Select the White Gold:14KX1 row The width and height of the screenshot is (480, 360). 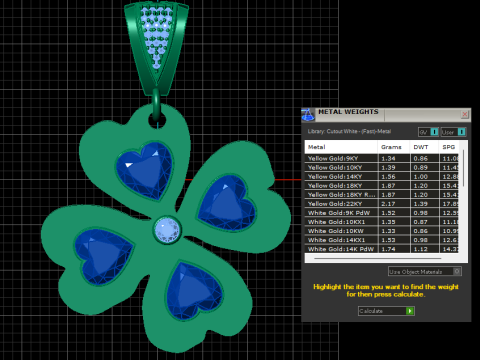[382, 240]
